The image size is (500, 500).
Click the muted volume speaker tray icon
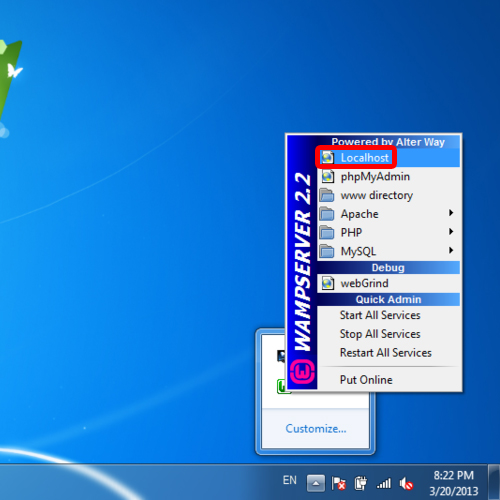point(406,483)
